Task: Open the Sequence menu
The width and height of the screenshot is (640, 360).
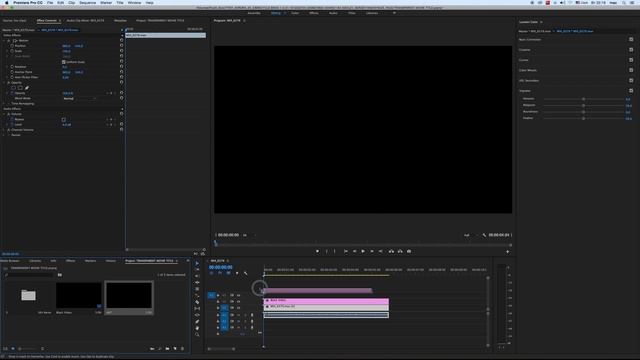Action: [x=87, y=2]
